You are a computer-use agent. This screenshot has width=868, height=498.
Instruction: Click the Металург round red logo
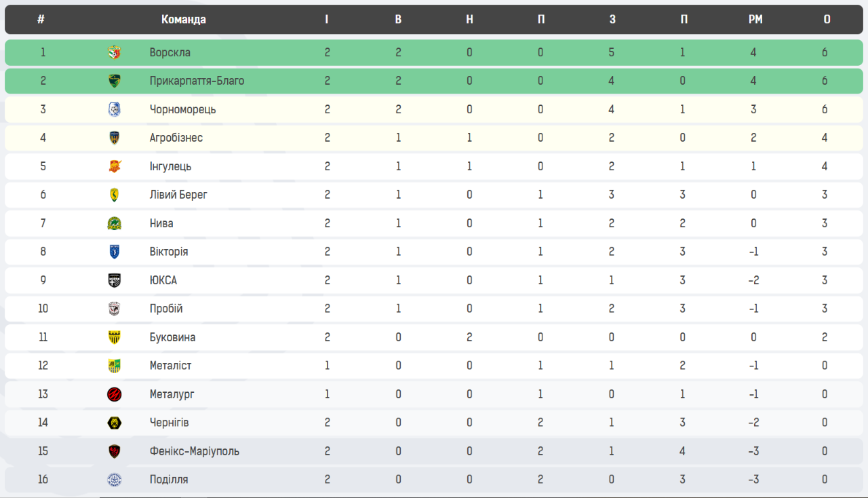(x=115, y=394)
